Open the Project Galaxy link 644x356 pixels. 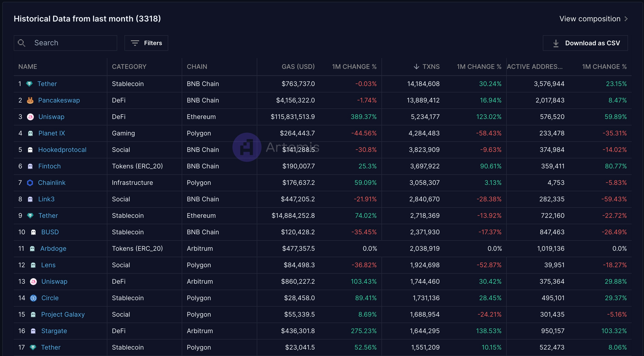click(x=63, y=315)
